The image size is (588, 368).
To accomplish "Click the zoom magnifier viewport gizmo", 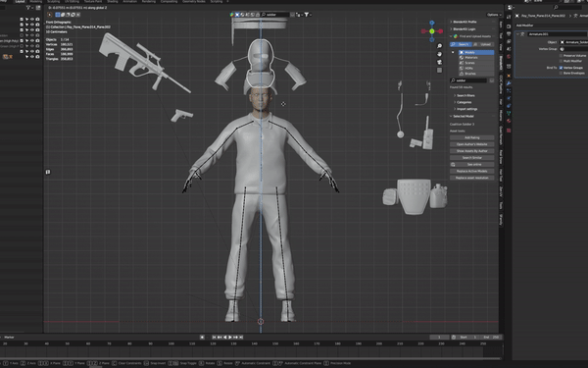I will click(439, 46).
